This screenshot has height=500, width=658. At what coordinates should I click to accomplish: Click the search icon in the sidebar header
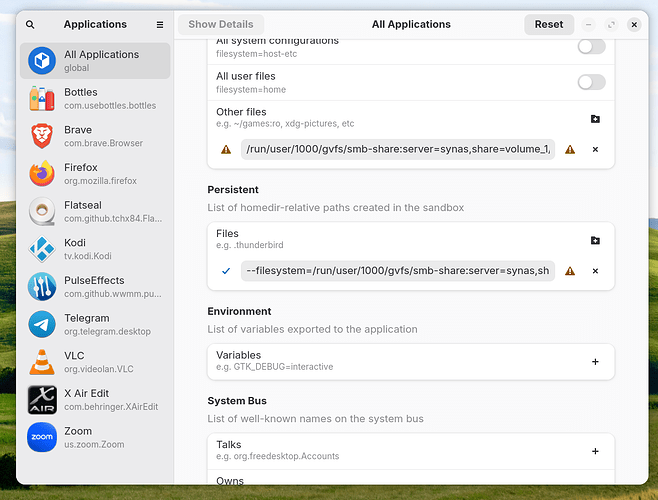pos(30,24)
